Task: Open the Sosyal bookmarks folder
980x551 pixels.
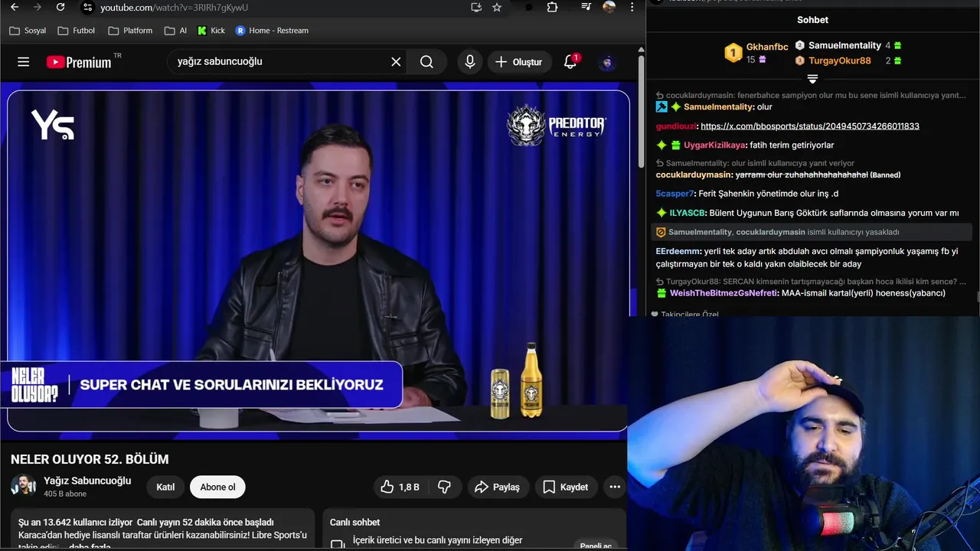Action: [x=28, y=31]
